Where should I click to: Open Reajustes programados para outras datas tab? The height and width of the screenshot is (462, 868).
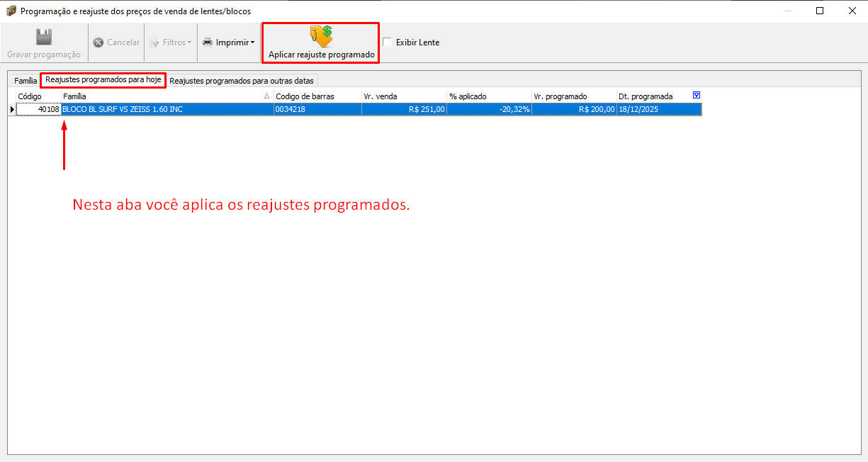click(x=241, y=81)
